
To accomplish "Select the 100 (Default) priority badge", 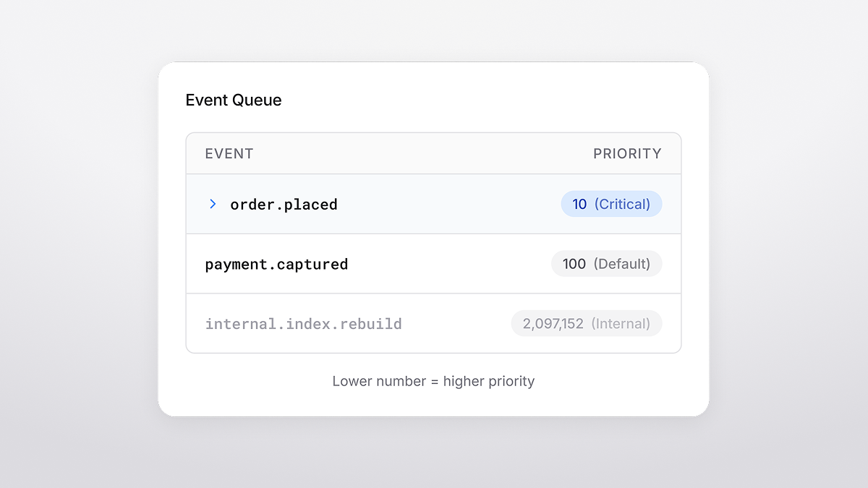I will (607, 263).
